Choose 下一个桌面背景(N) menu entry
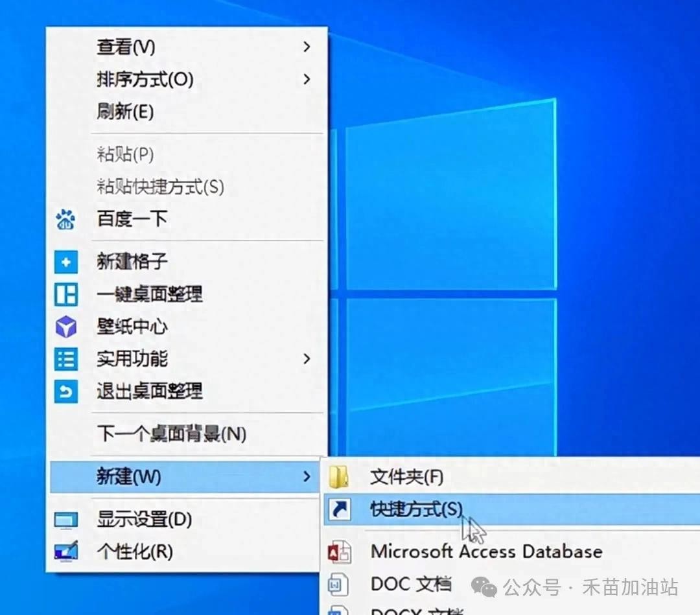 [171, 434]
